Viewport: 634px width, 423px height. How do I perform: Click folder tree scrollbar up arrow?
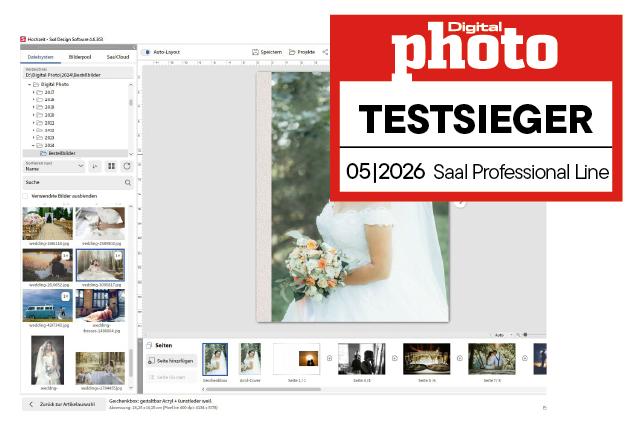coord(131,85)
